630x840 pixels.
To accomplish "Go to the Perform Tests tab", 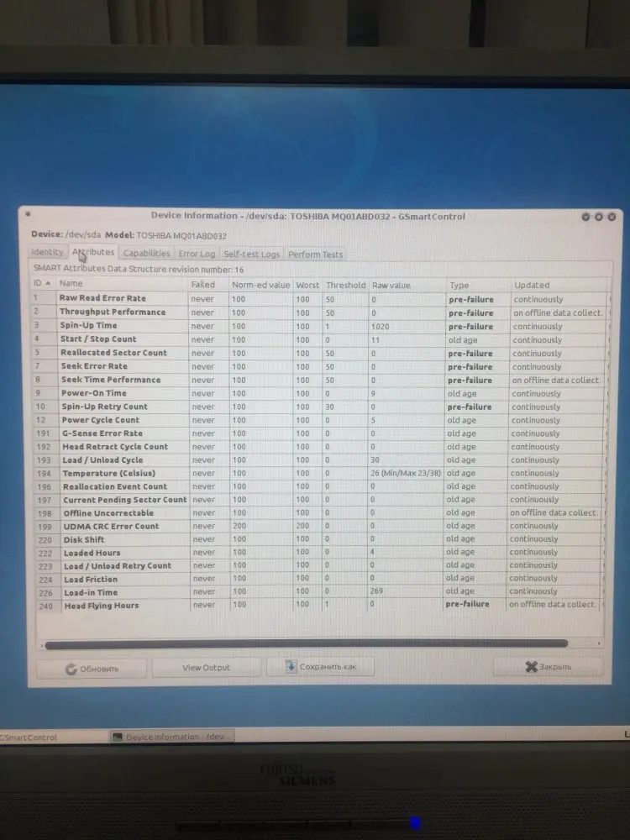I will [x=315, y=255].
